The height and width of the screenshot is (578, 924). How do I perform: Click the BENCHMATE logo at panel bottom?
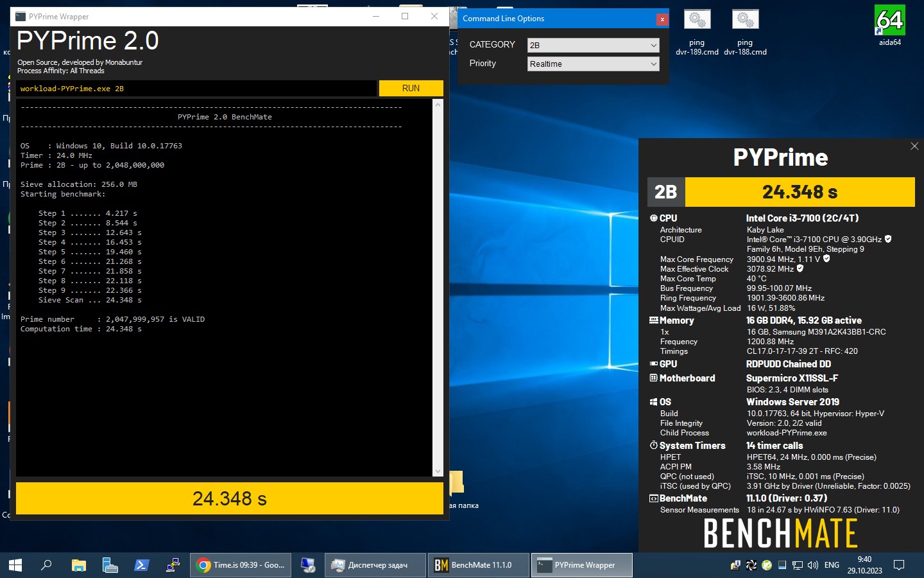(x=780, y=533)
